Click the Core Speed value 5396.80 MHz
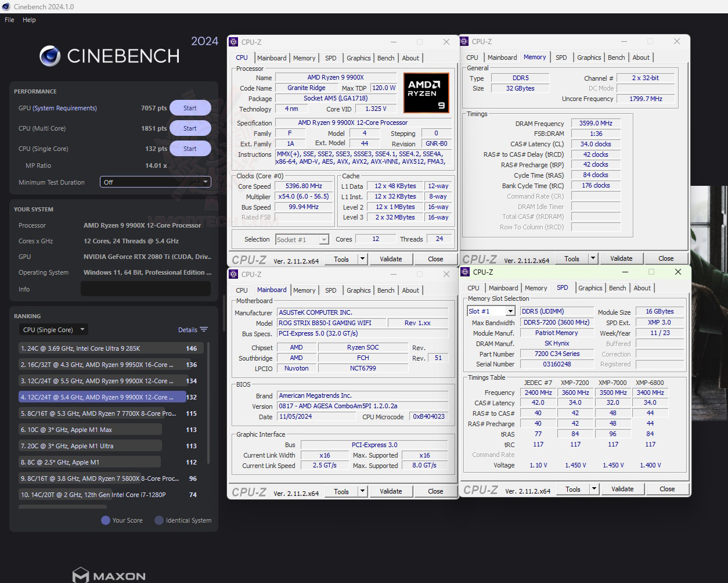The image size is (728, 583). click(x=304, y=186)
